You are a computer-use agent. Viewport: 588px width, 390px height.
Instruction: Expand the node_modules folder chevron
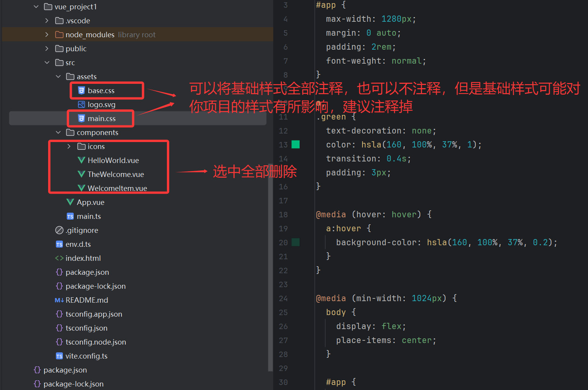tap(47, 35)
